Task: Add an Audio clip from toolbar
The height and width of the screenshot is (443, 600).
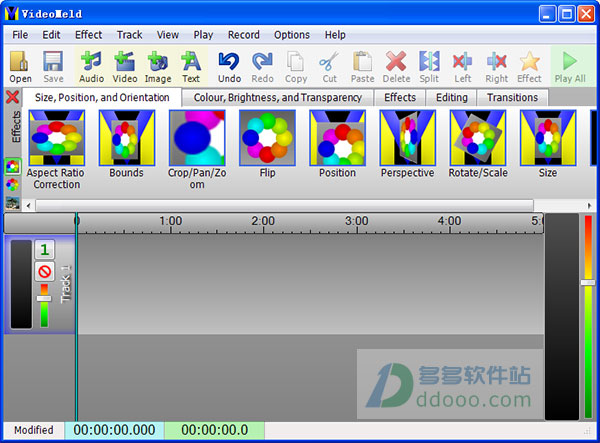Action: coord(91,67)
